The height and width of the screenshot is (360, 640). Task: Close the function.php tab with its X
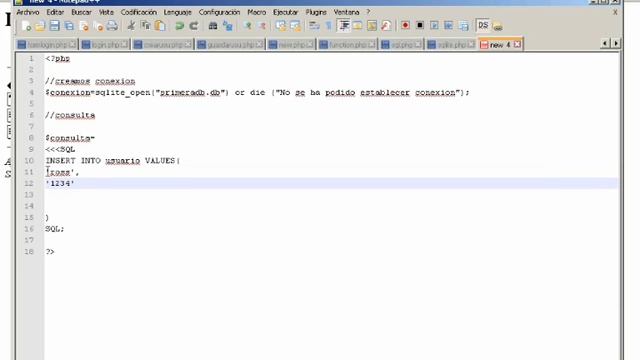pyautogui.click(x=371, y=44)
